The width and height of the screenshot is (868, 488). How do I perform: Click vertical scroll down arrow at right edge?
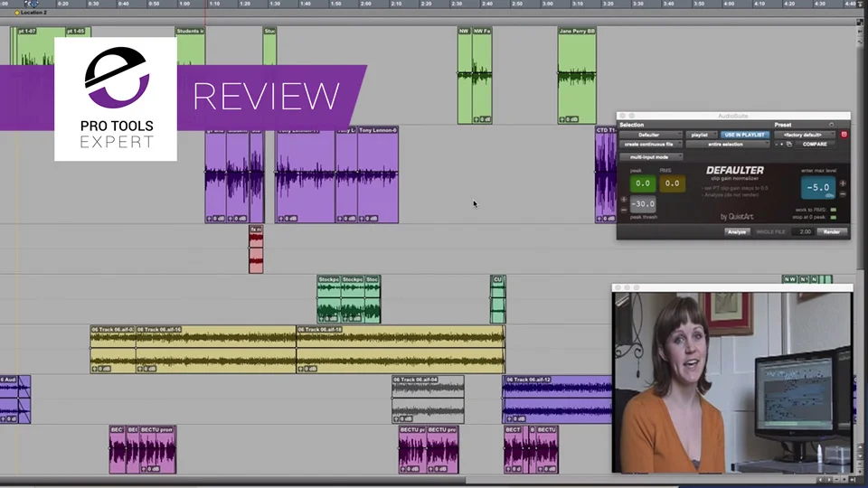coord(860,457)
